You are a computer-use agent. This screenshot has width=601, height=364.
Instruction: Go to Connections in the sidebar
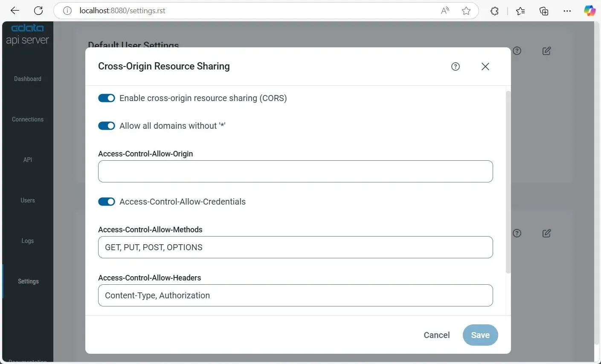[x=28, y=119]
